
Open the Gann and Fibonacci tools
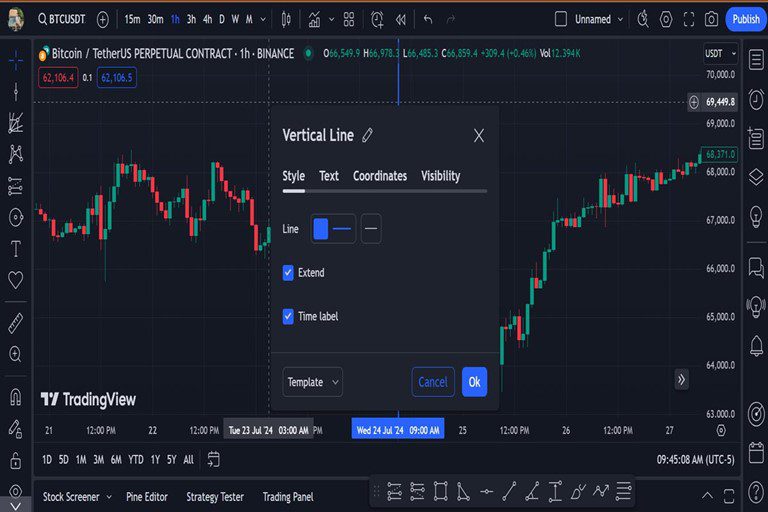point(16,123)
